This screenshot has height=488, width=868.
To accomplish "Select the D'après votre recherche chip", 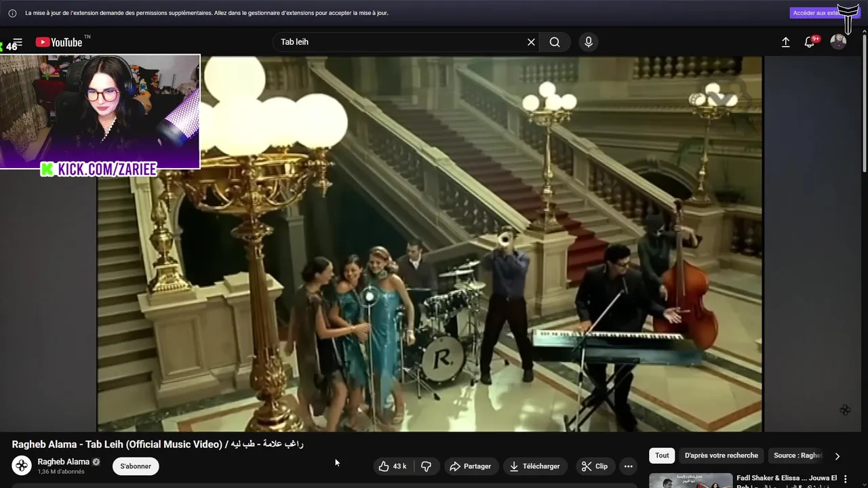I will pyautogui.click(x=722, y=455).
